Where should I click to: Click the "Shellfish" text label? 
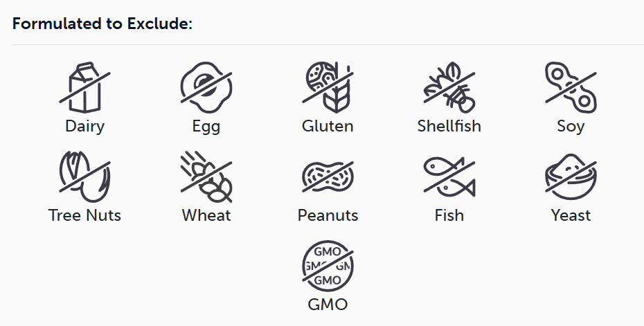point(449,126)
